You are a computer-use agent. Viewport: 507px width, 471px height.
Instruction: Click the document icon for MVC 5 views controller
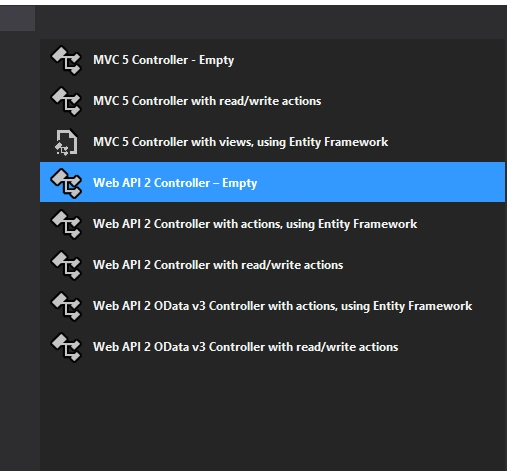coord(66,142)
